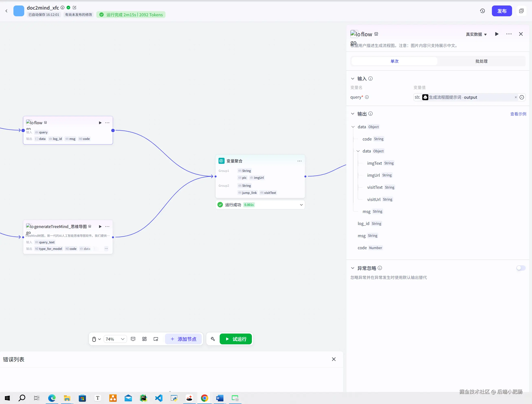532x404 pixels.
Task: Open the 真实数据 dropdown
Action: pyautogui.click(x=476, y=34)
